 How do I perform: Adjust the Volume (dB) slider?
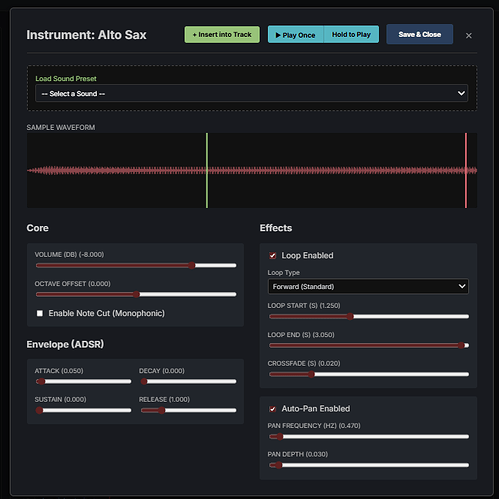[x=136, y=265]
